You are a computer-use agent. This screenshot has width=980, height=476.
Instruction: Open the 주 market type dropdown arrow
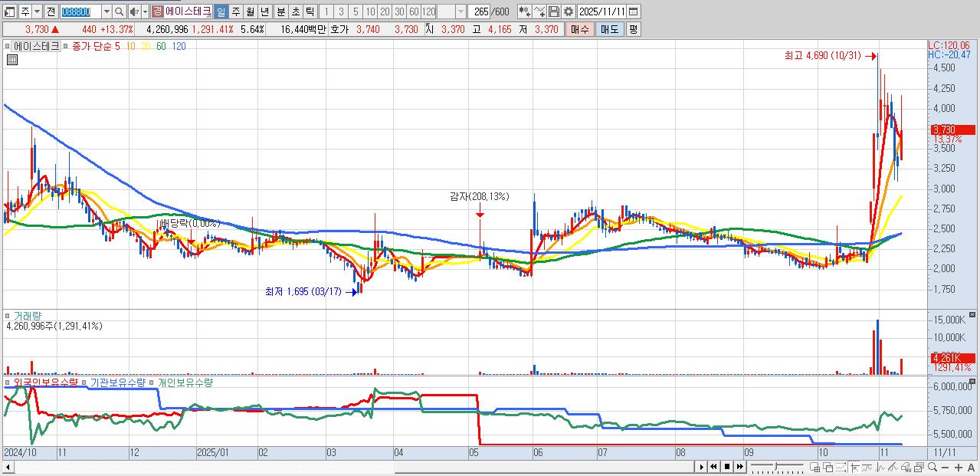click(x=37, y=11)
